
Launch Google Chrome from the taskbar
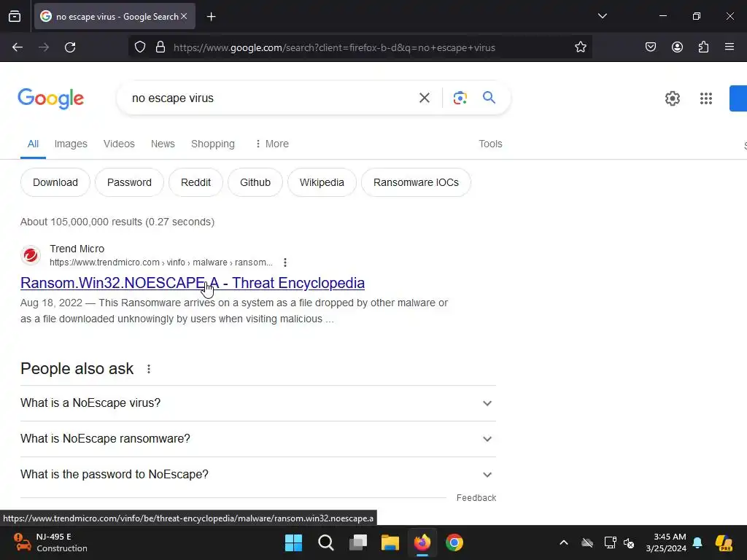[x=454, y=542]
